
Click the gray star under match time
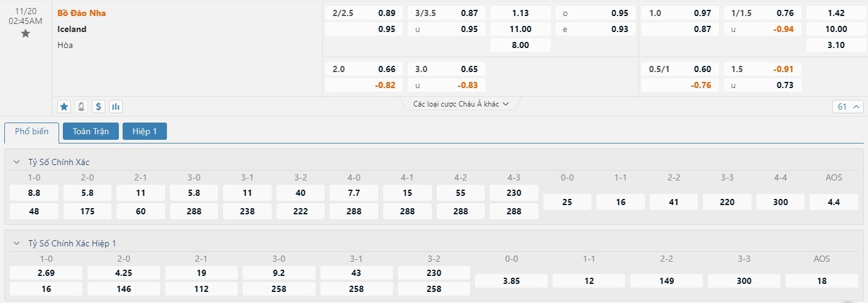click(25, 33)
